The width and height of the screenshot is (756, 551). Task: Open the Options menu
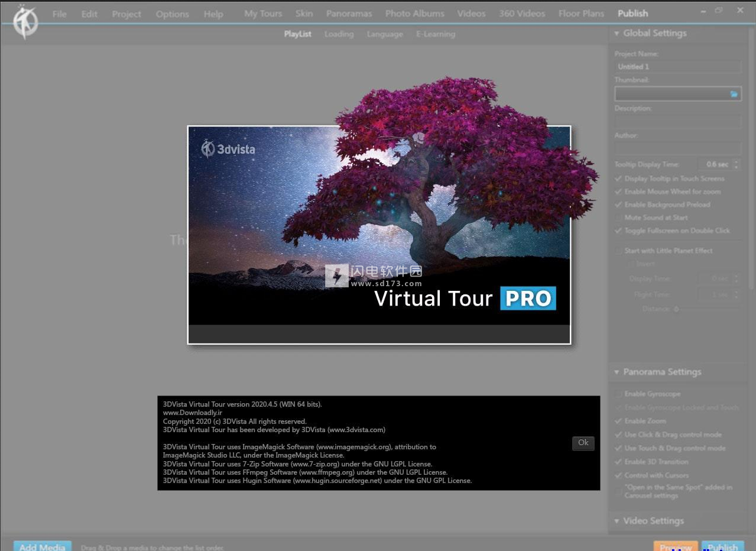[x=172, y=14]
